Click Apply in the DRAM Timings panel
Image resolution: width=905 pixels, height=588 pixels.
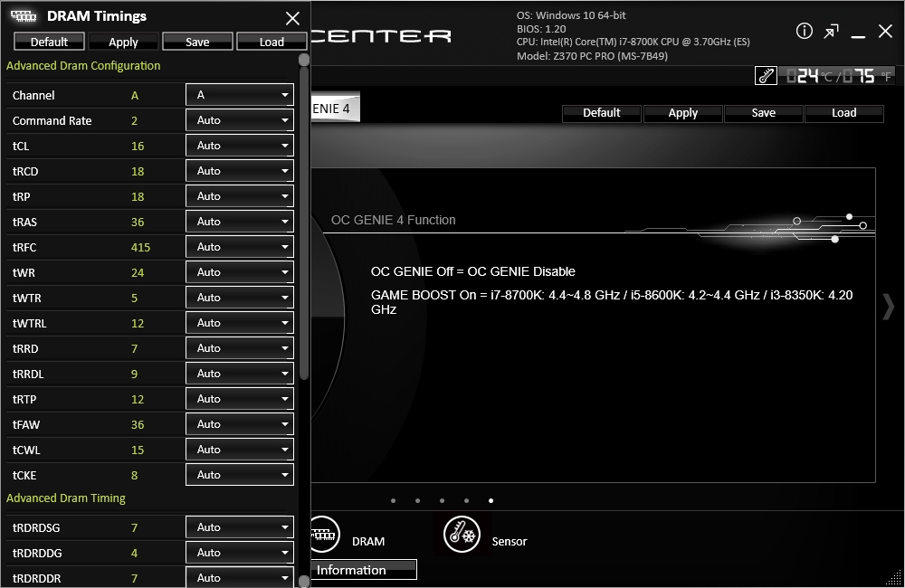[123, 42]
